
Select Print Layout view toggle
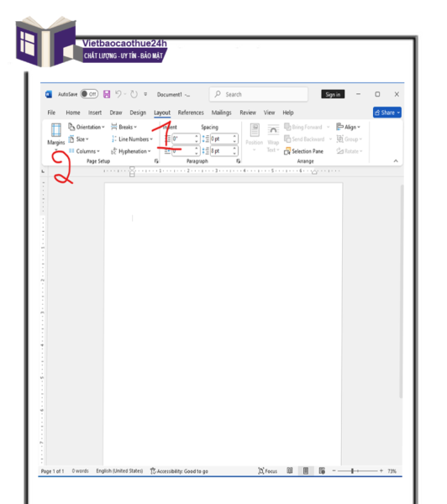coord(306,470)
